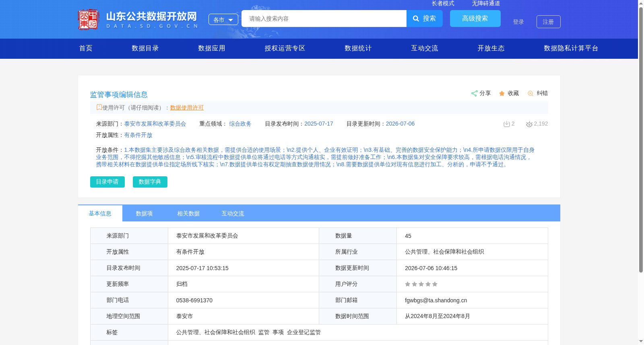The width and height of the screenshot is (644, 345).
Task: Click the 登录 login link
Action: 518,22
